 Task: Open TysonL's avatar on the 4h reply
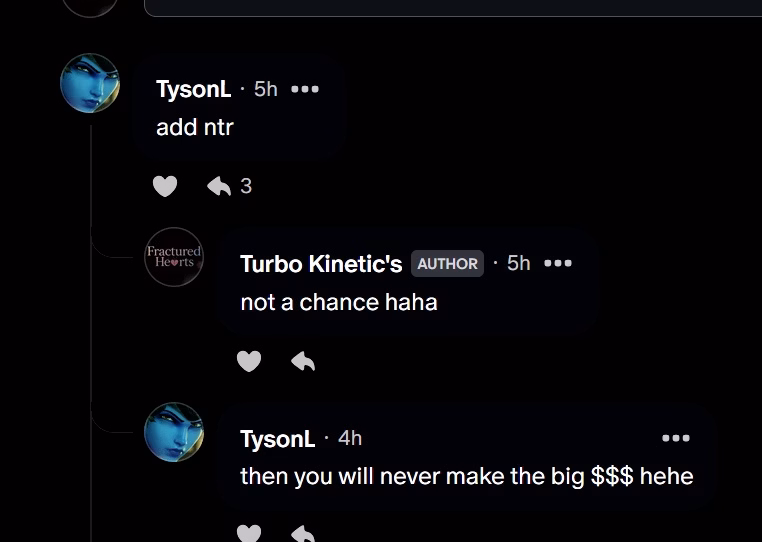(174, 432)
